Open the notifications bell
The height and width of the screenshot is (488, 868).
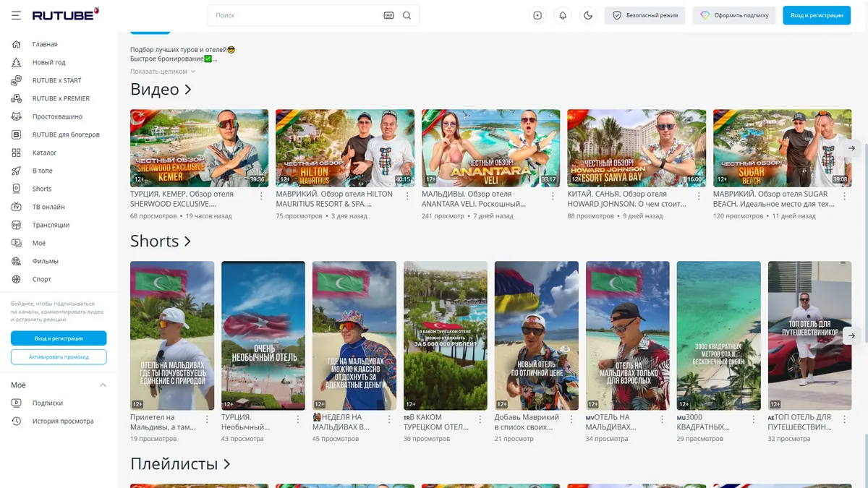[x=563, y=15]
